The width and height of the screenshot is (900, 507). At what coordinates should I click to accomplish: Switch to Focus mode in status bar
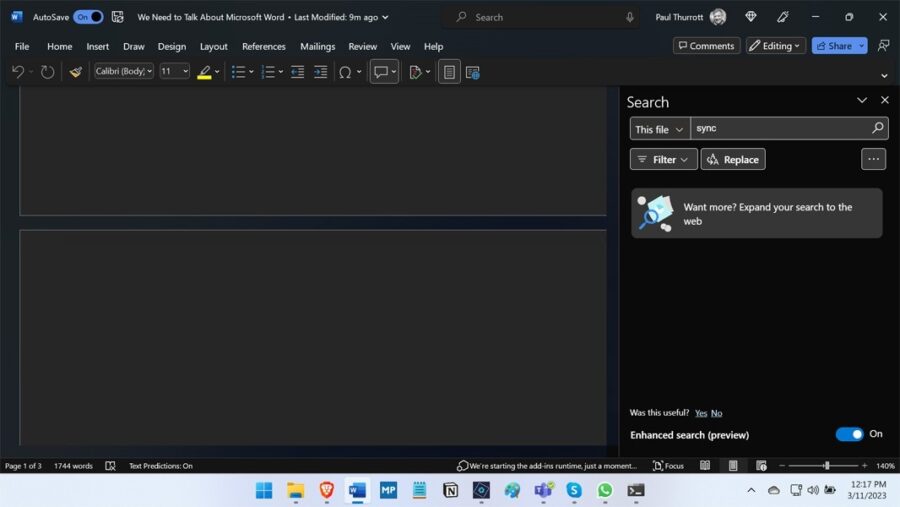tap(668, 466)
